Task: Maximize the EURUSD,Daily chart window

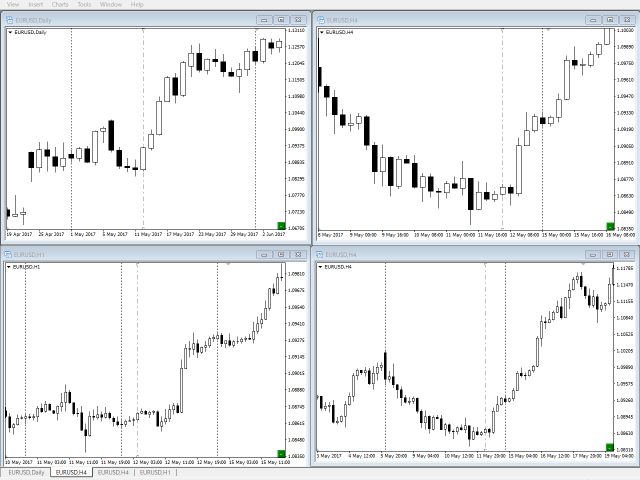Action: tap(281, 20)
